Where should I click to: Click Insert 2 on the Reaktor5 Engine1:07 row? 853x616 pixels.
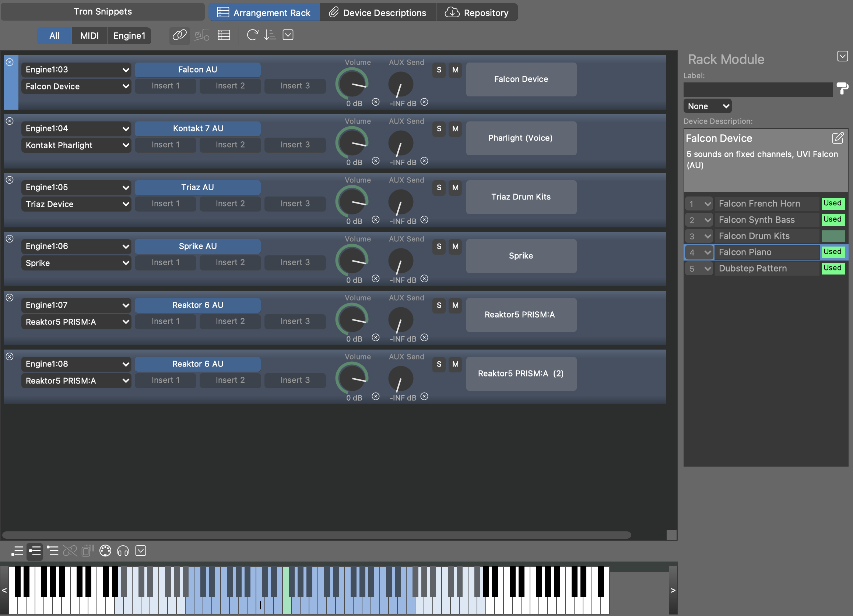point(230,321)
